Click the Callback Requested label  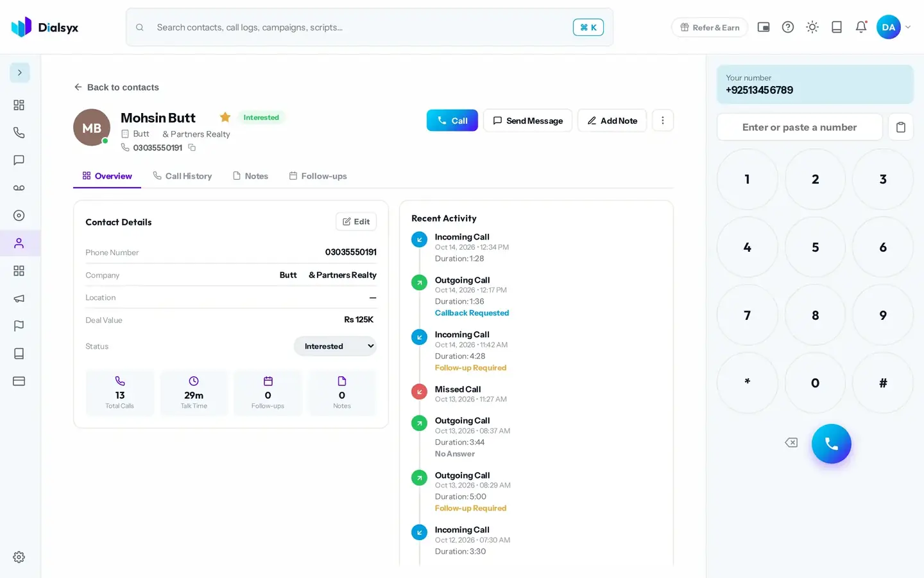tap(472, 313)
